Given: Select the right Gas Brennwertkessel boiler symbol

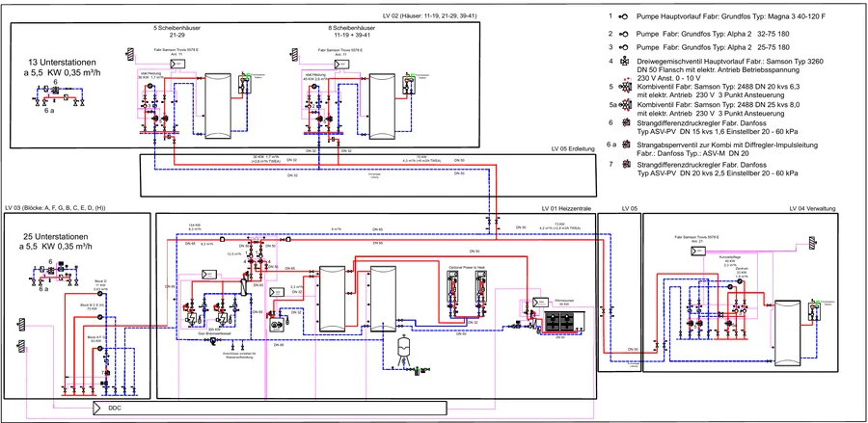Looking at the screenshot, I should [224, 318].
